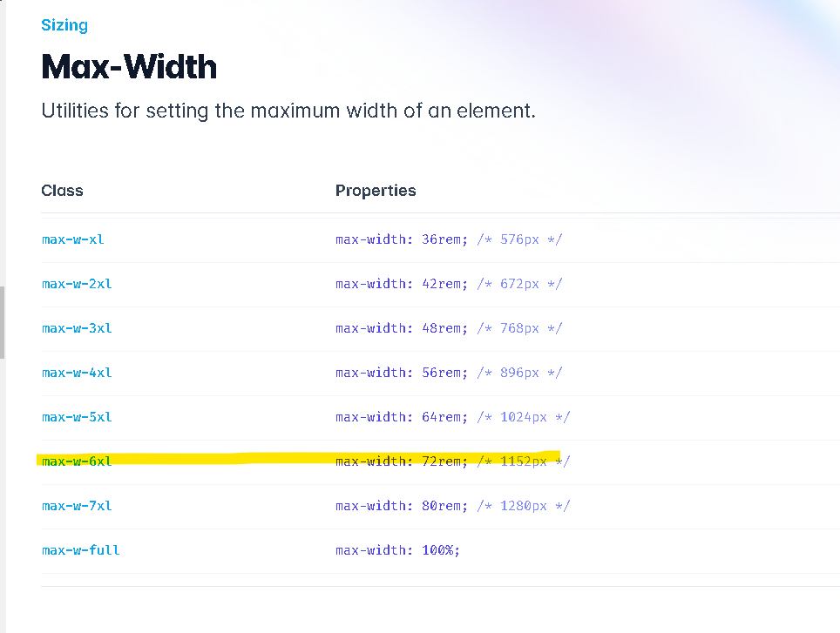Viewport: 840px width, 633px height.
Task: Click the max-width: 100% property value
Action: pos(398,550)
